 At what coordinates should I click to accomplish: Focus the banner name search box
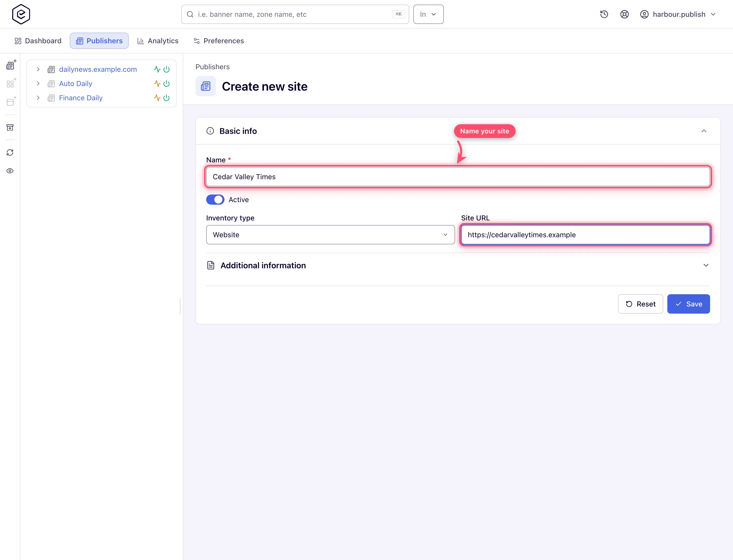295,14
